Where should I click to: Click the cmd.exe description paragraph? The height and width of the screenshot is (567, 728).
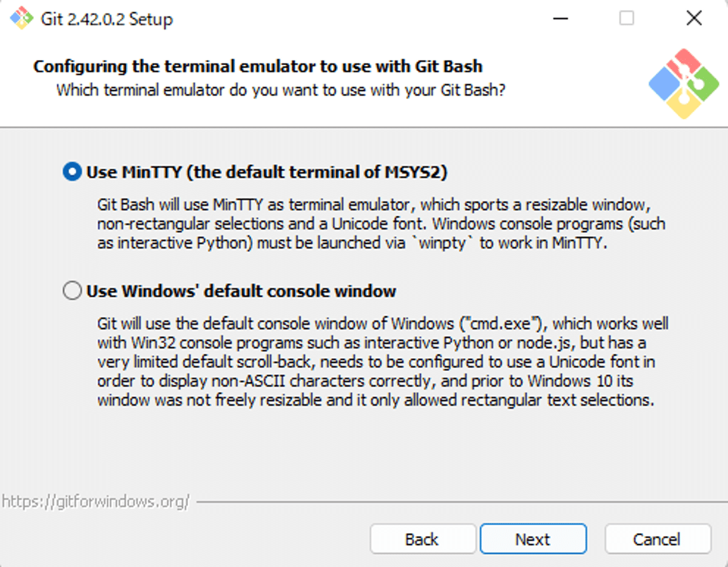(x=383, y=362)
